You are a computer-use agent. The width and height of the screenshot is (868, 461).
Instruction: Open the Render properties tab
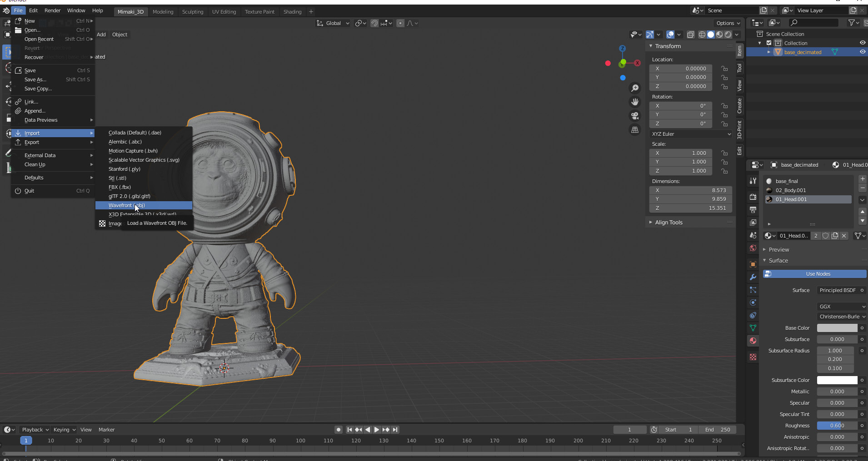point(753,197)
